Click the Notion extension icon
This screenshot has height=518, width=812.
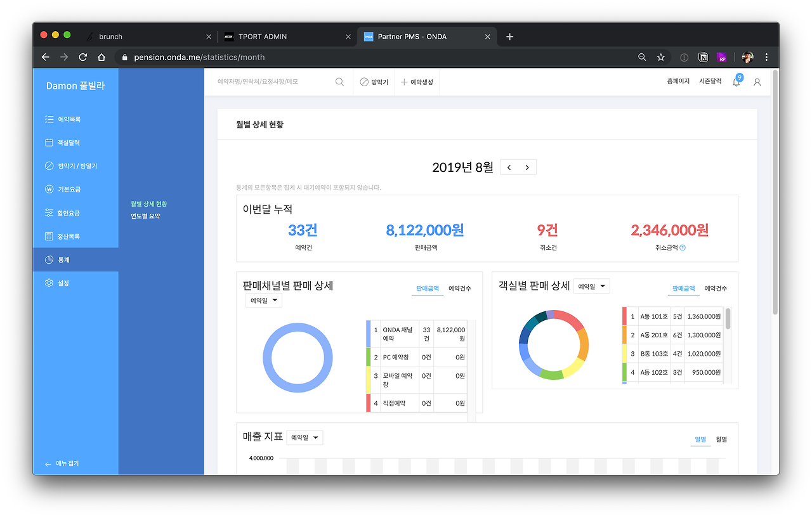703,57
